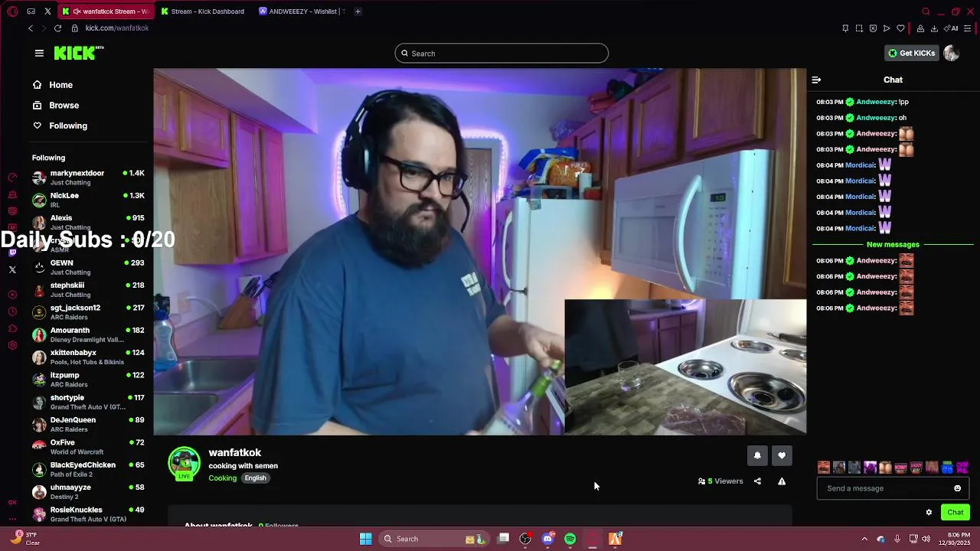The image size is (980, 551).
Task: Click the Get KICKs button
Action: pos(911,53)
